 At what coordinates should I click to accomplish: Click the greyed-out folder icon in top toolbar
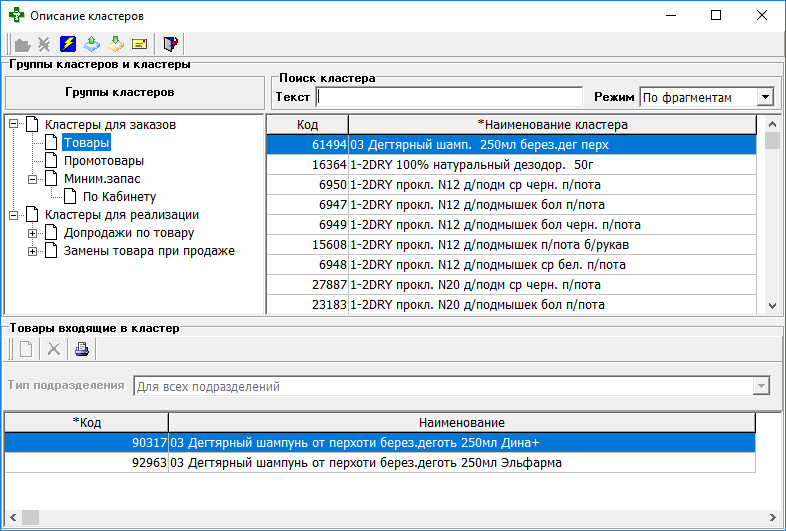21,44
